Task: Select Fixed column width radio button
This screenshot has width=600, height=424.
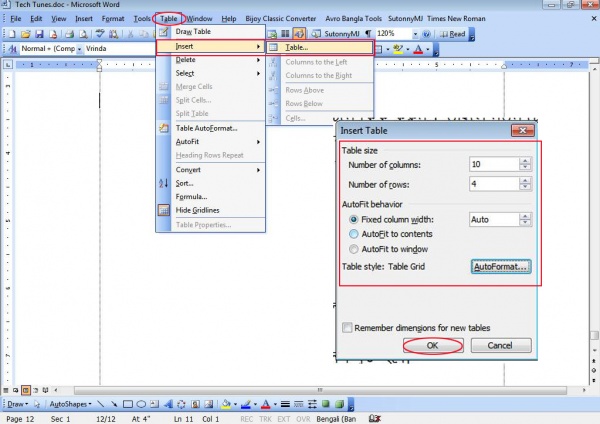Action: (353, 220)
